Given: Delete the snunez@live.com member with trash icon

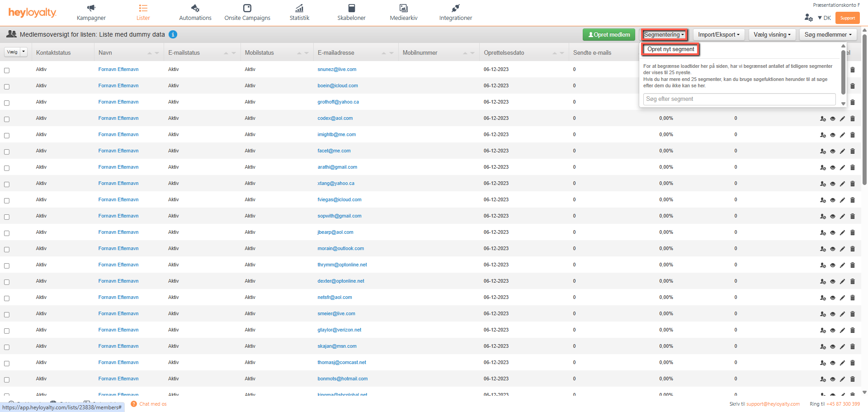Looking at the screenshot, I should click(853, 70).
